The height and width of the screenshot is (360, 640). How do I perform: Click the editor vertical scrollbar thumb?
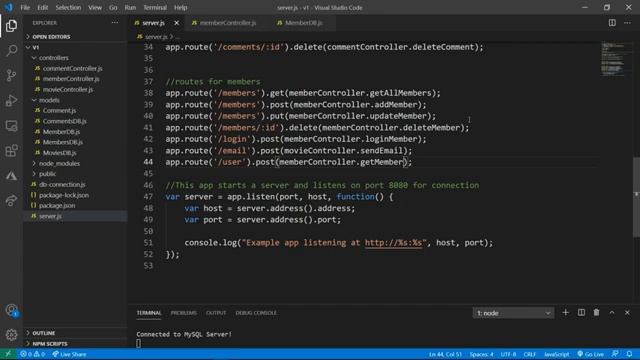point(636,197)
